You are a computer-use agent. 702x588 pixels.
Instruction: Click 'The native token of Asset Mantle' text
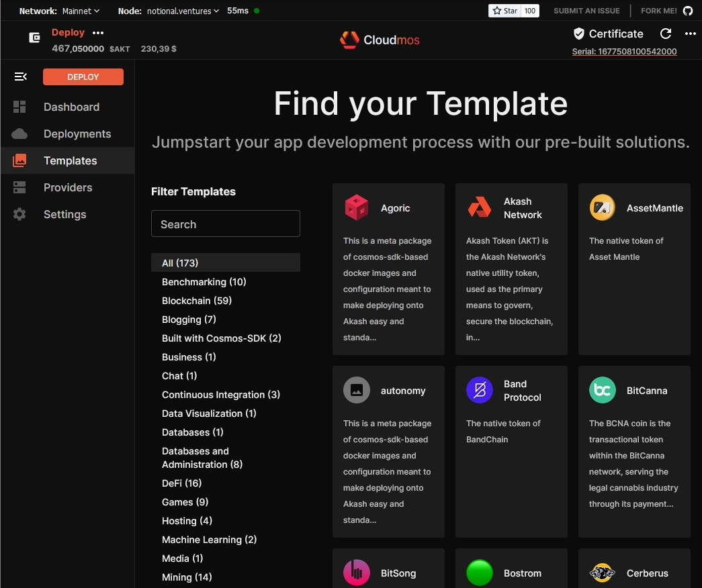tap(626, 248)
